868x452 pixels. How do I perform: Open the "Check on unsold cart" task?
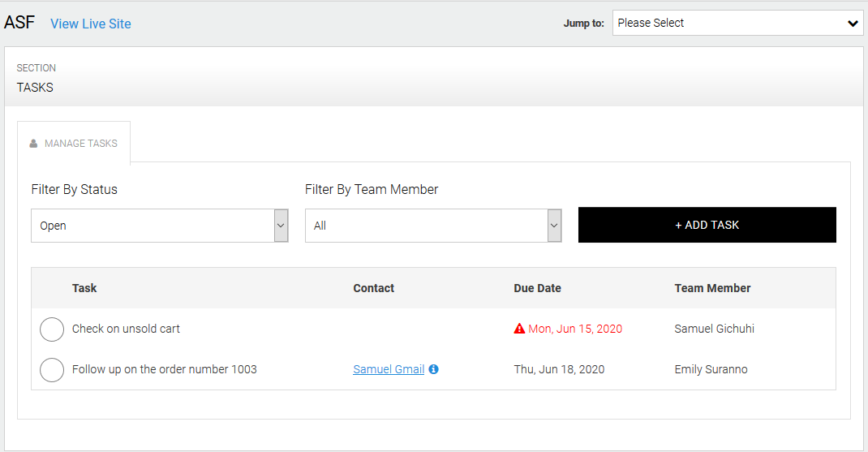[x=126, y=329]
